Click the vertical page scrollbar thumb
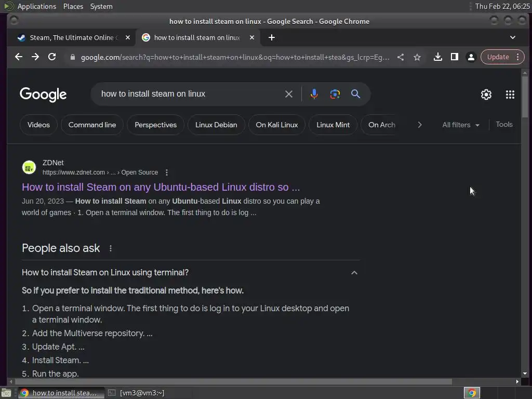 [x=525, y=97]
